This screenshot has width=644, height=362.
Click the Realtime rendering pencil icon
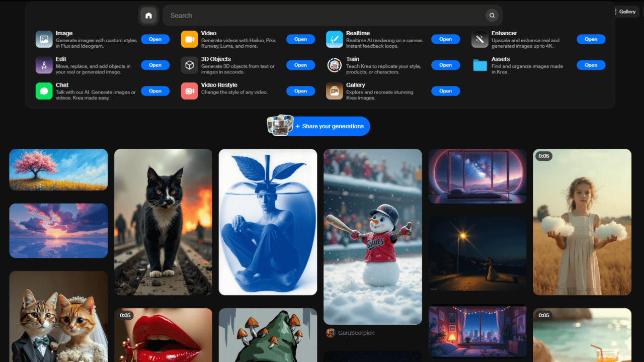click(x=334, y=39)
